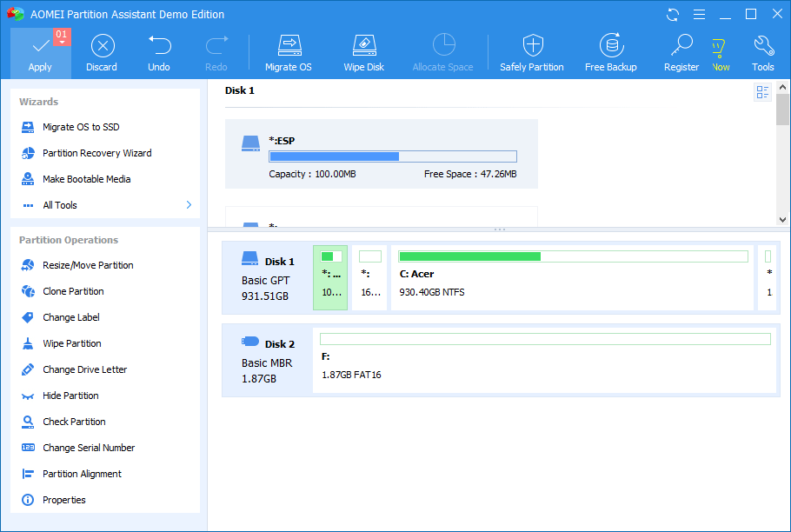Click the pending operations 01 badge
This screenshot has width=791, height=532.
click(x=62, y=36)
